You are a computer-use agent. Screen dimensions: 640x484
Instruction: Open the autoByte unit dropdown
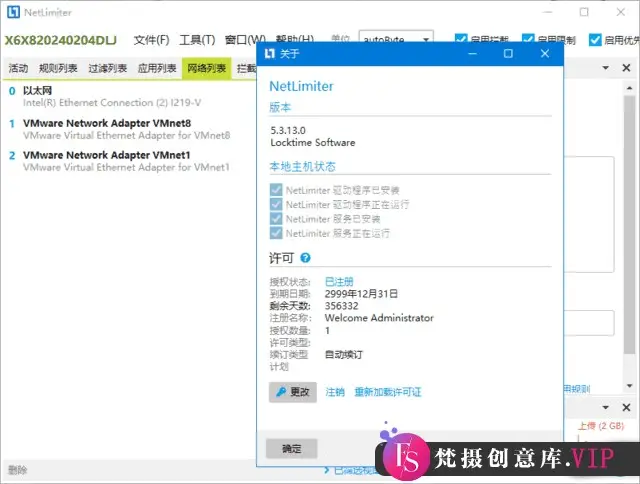tap(396, 39)
